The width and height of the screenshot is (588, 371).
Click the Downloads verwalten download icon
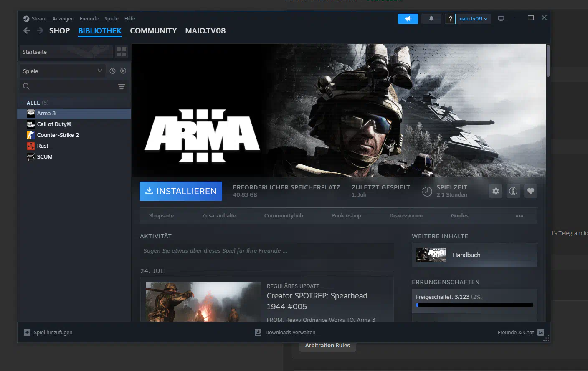coord(258,333)
